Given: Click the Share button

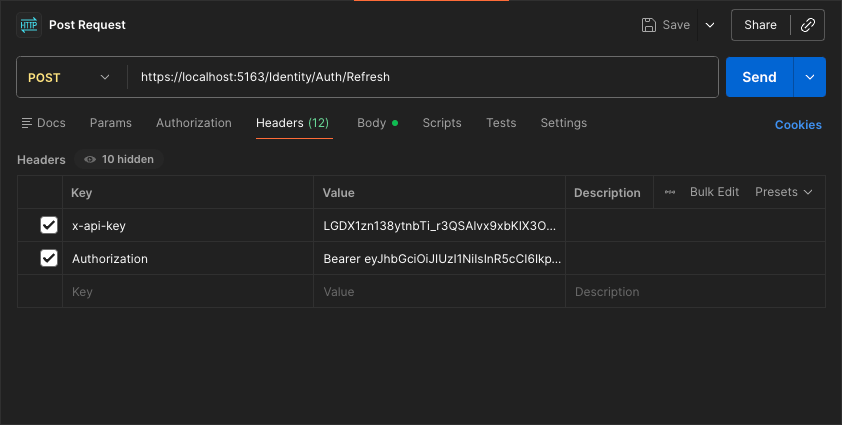Looking at the screenshot, I should coord(760,25).
